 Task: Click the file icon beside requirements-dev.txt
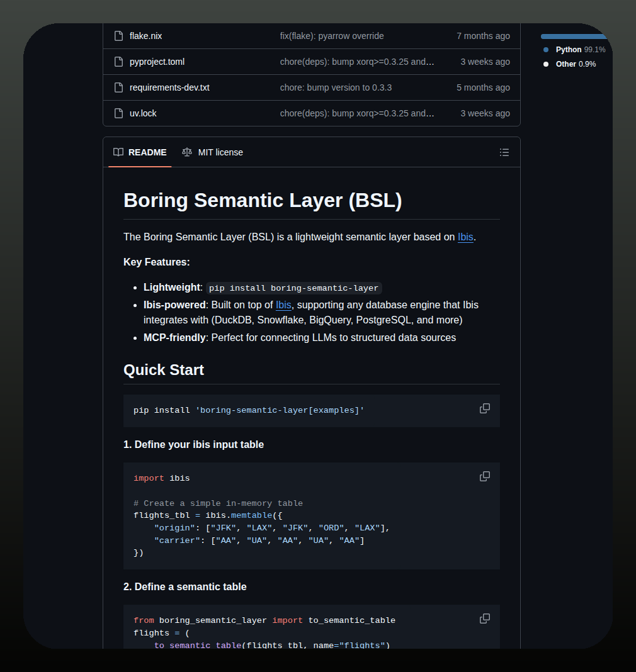tap(119, 87)
